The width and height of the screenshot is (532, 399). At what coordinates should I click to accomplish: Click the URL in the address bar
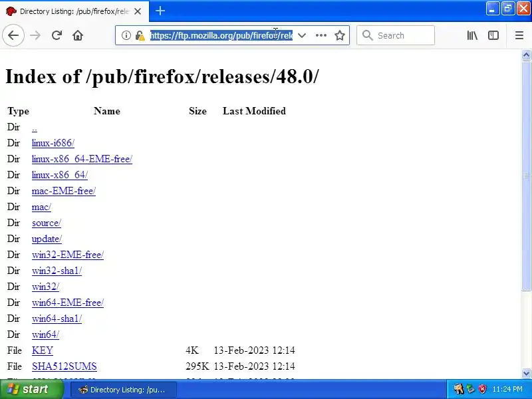221,35
